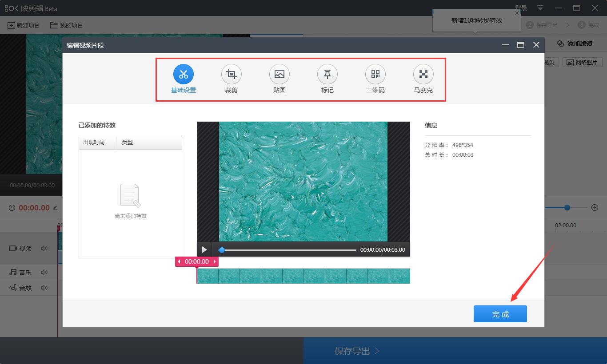The width and height of the screenshot is (607, 364).
Task: Select the 基础设置 (basic settings) tab icon
Action: pos(183,74)
